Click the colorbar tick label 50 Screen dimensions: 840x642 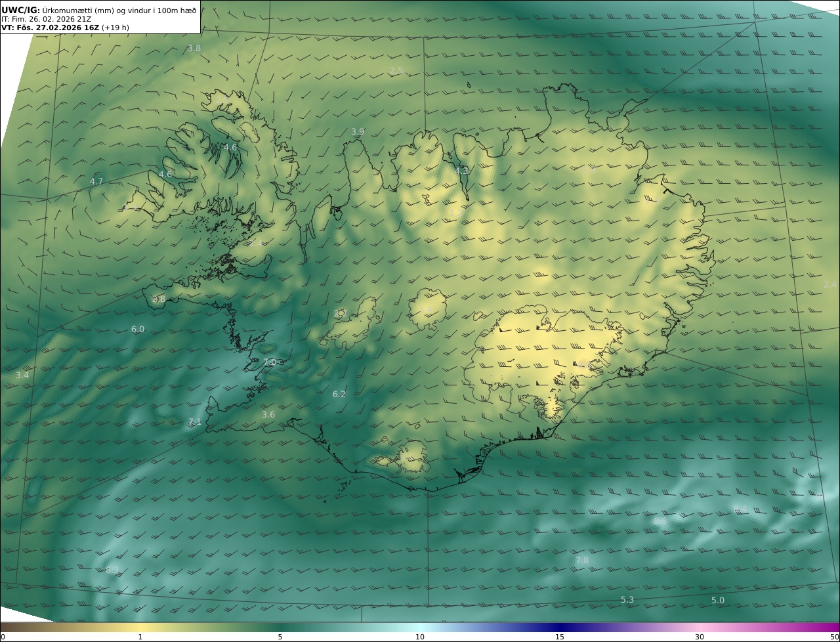pos(834,637)
